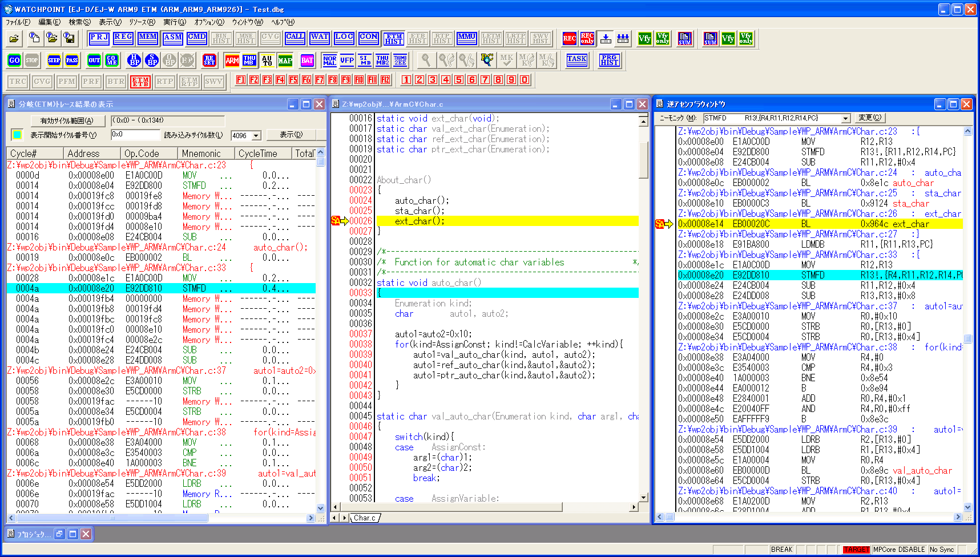
Task: Open the 実行(G) menu
Action: [x=175, y=22]
